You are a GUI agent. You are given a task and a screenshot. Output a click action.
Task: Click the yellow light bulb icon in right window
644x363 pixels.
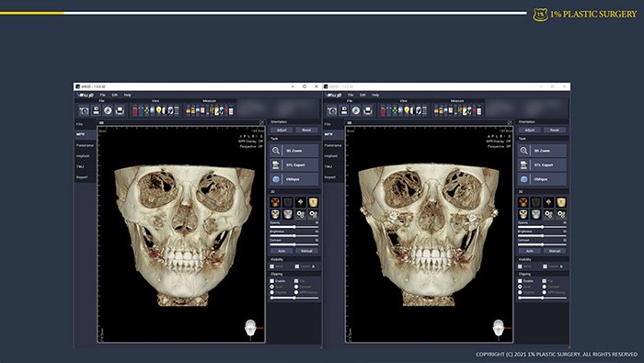click(407, 110)
